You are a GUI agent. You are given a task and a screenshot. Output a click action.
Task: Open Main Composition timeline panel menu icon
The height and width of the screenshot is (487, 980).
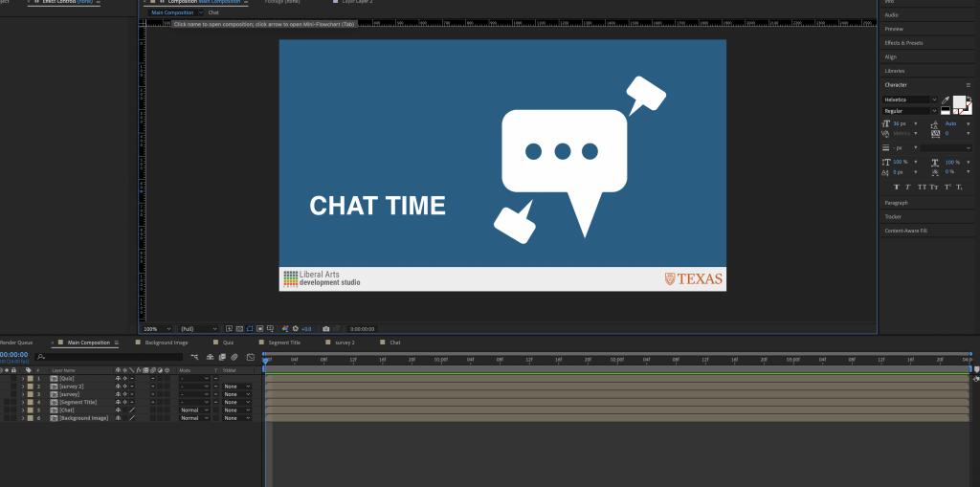tap(116, 343)
